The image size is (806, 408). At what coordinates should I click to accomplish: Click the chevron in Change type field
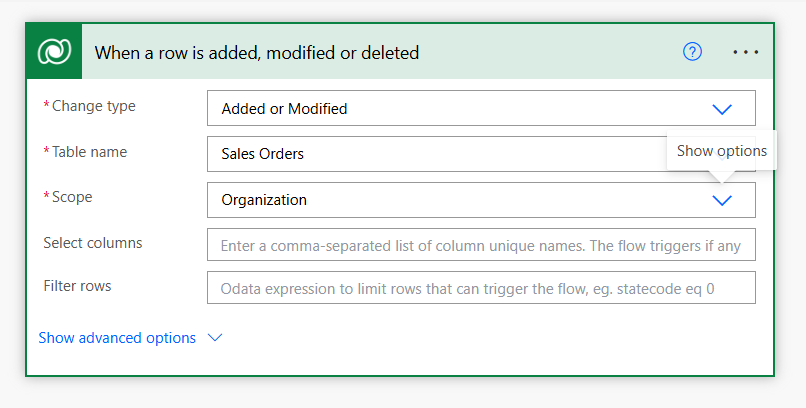(x=722, y=109)
